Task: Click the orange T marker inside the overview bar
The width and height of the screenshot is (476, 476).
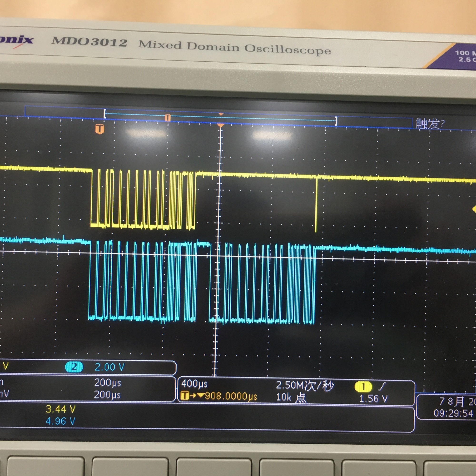Action: [x=168, y=118]
